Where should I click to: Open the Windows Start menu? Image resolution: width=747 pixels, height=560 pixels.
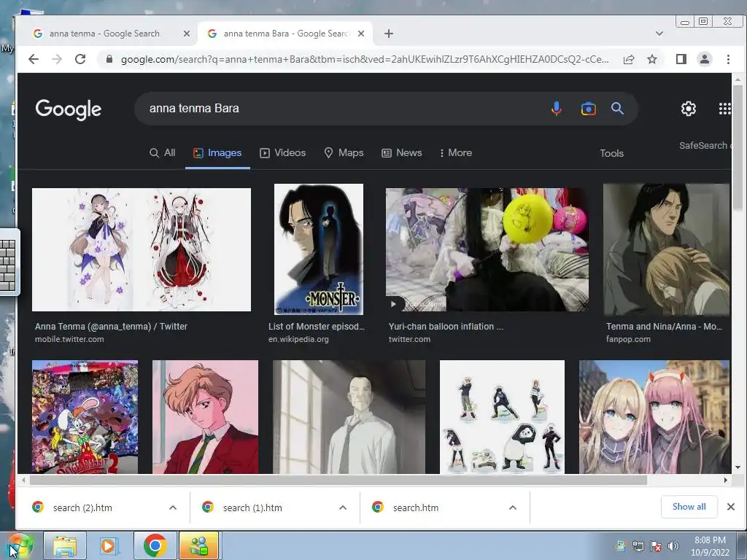point(20,545)
